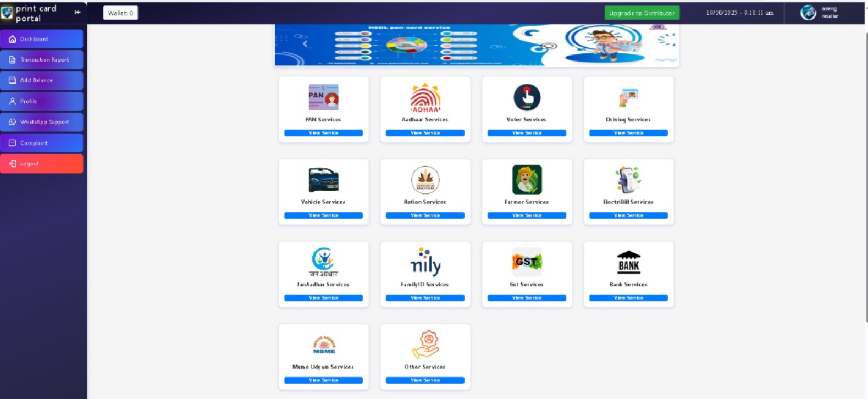
Task: Click the Bank Services building icon
Action: [x=628, y=262]
